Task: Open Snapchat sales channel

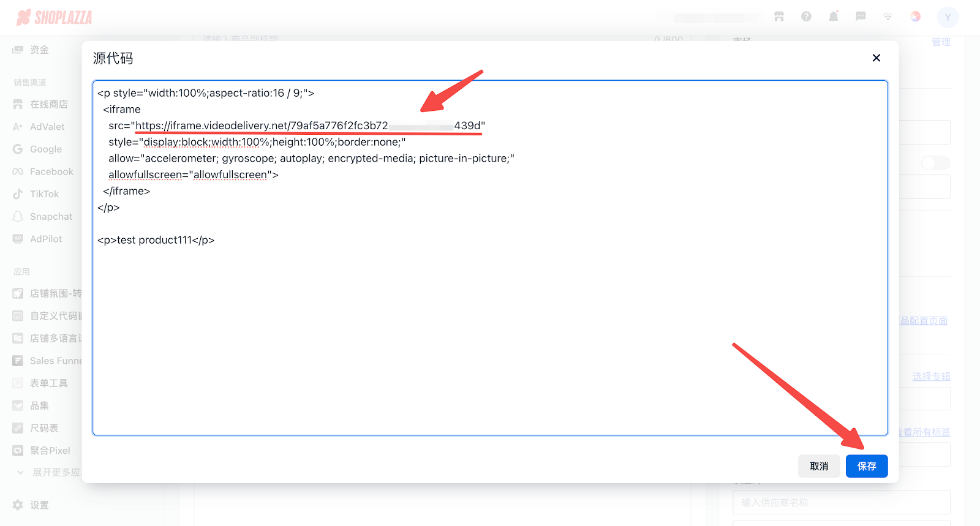Action: point(51,217)
